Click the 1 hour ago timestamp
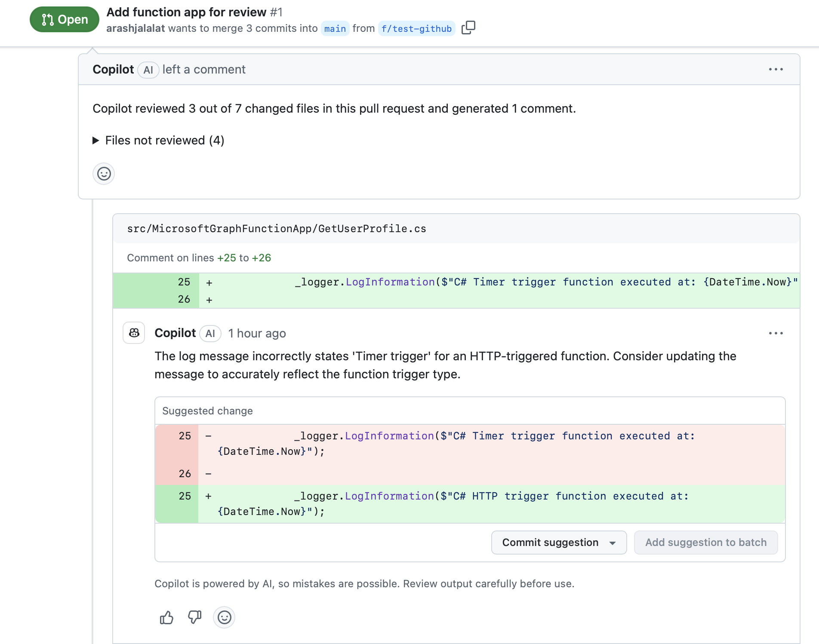Viewport: 819px width, 644px height. [257, 334]
